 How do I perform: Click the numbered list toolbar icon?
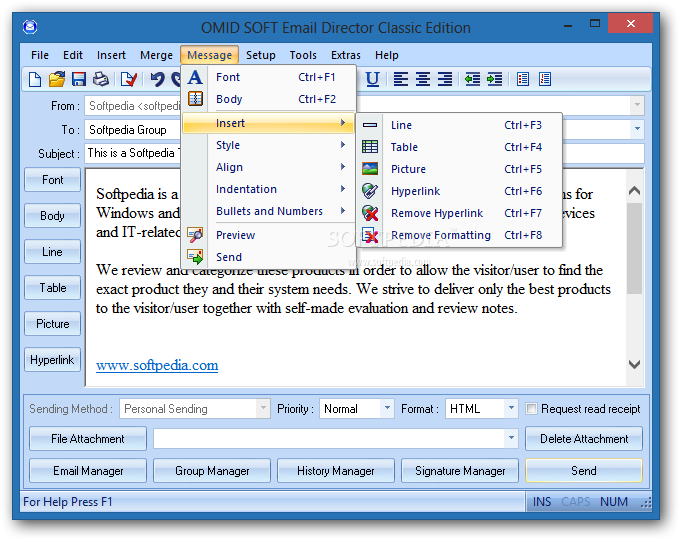click(x=545, y=79)
